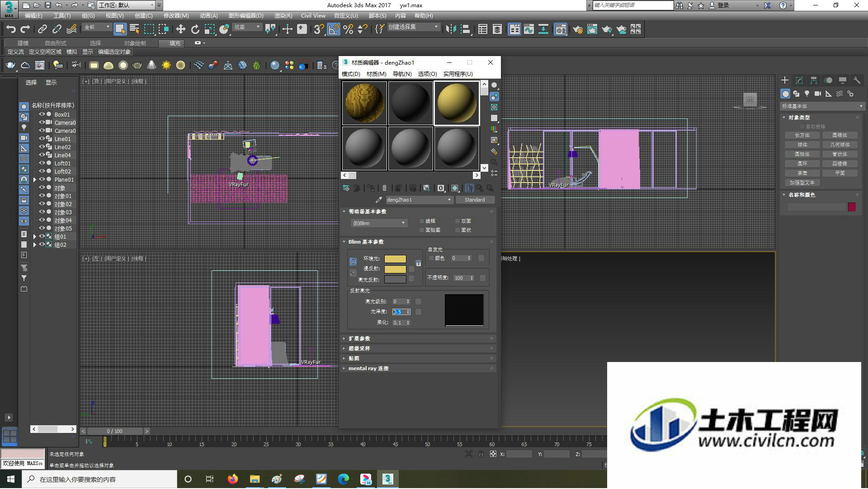Image resolution: width=868 pixels, height=489 pixels.
Task: Click the Undo arrow in main toolbar
Action: click(x=11, y=29)
